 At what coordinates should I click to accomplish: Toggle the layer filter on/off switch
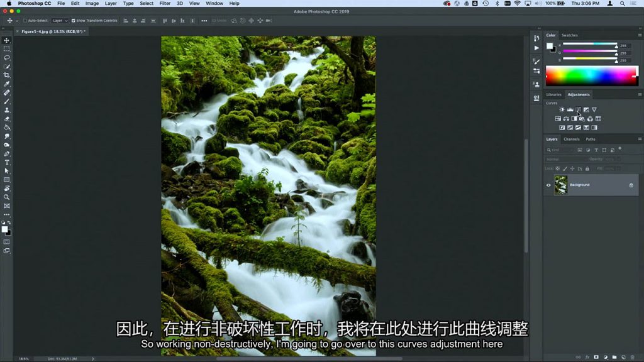619,149
